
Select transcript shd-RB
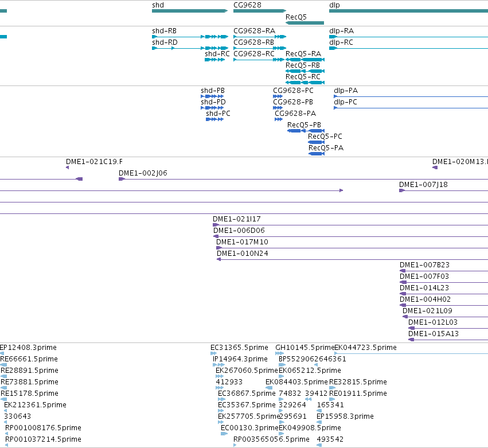click(x=190, y=37)
